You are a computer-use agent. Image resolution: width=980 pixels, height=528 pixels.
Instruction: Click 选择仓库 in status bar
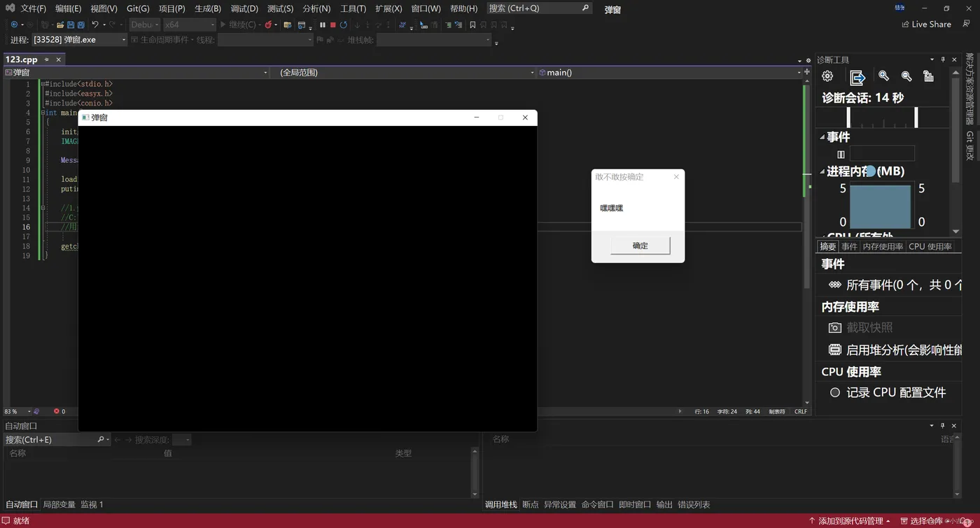(921, 521)
